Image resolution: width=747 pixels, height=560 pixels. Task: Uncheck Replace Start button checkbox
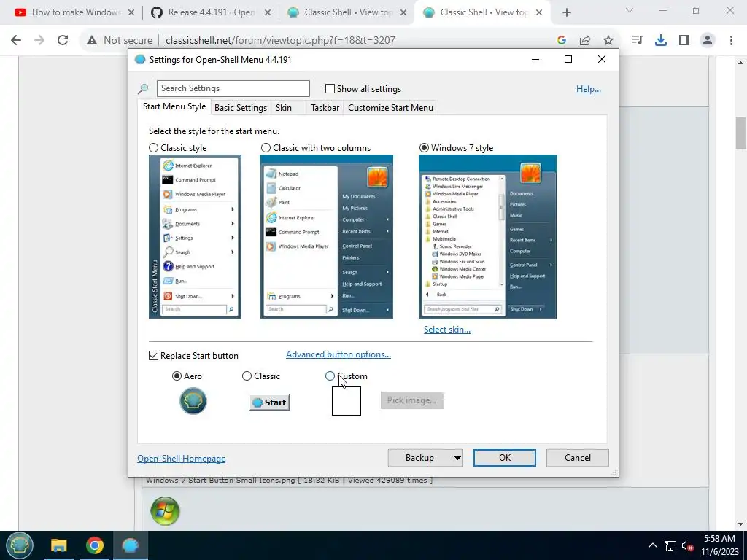[x=153, y=356]
